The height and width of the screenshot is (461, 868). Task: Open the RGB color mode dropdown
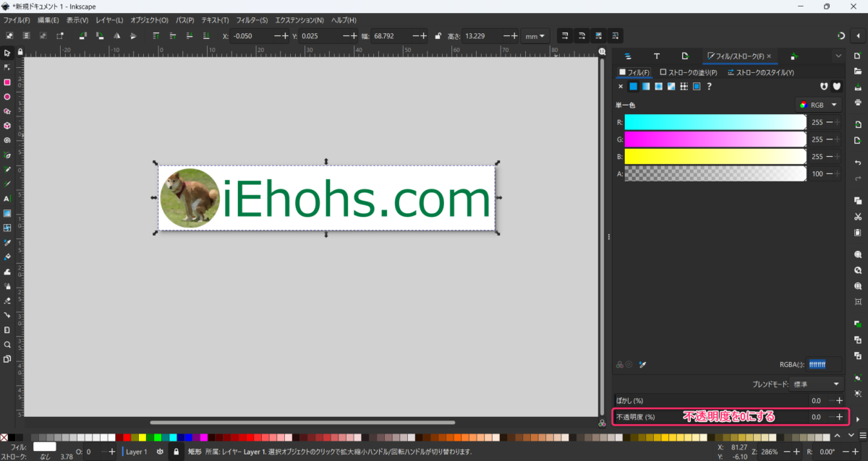point(818,104)
